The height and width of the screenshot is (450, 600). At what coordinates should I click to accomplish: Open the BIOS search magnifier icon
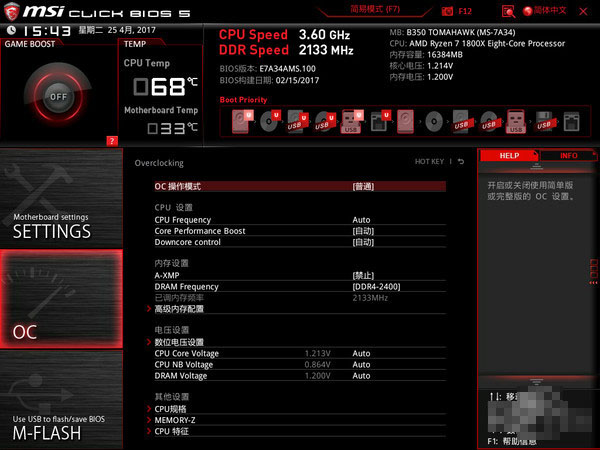[508, 11]
